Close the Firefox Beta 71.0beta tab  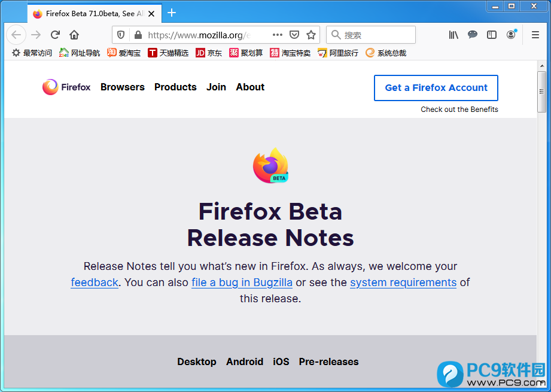(x=151, y=14)
